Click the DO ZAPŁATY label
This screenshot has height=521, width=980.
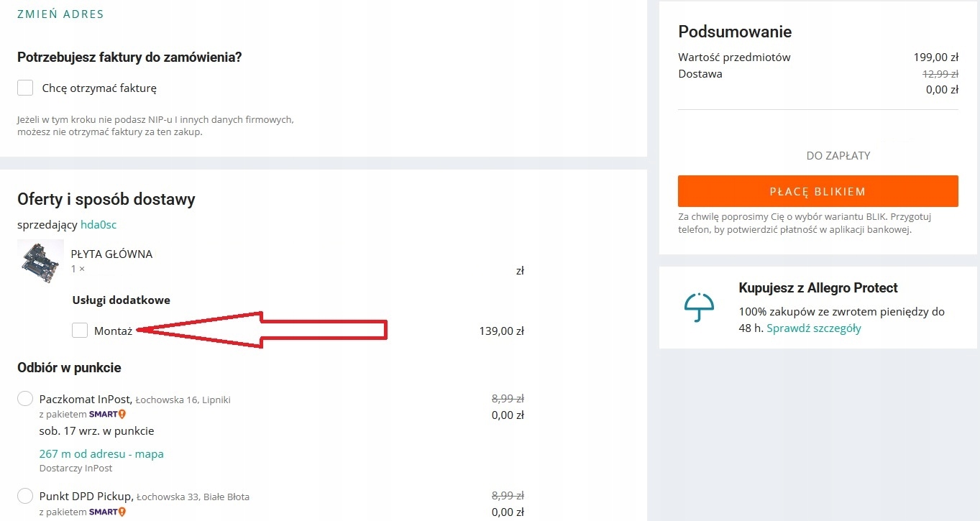[x=838, y=155]
